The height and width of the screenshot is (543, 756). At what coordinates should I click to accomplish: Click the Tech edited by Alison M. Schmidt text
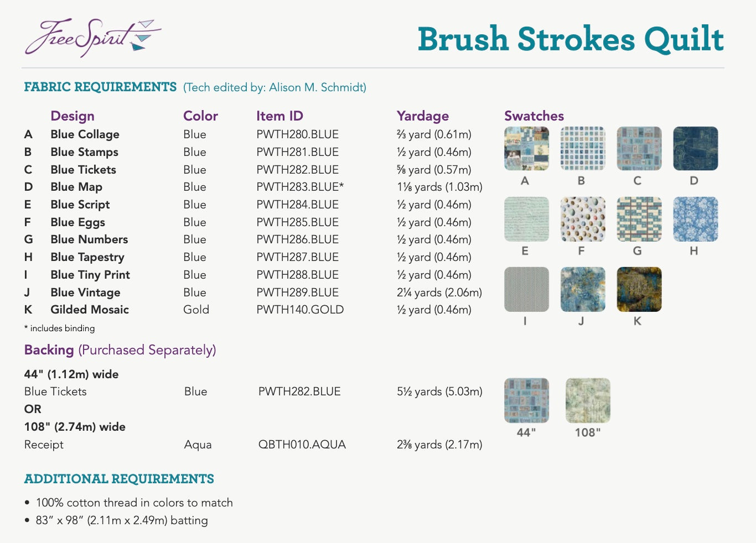click(x=274, y=87)
